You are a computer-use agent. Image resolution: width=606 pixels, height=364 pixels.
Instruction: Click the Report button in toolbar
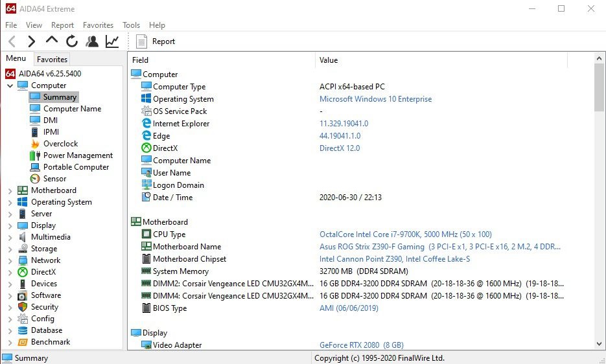[156, 41]
